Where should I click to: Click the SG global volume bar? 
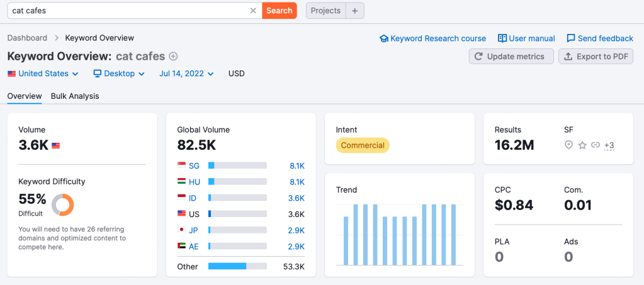click(237, 165)
